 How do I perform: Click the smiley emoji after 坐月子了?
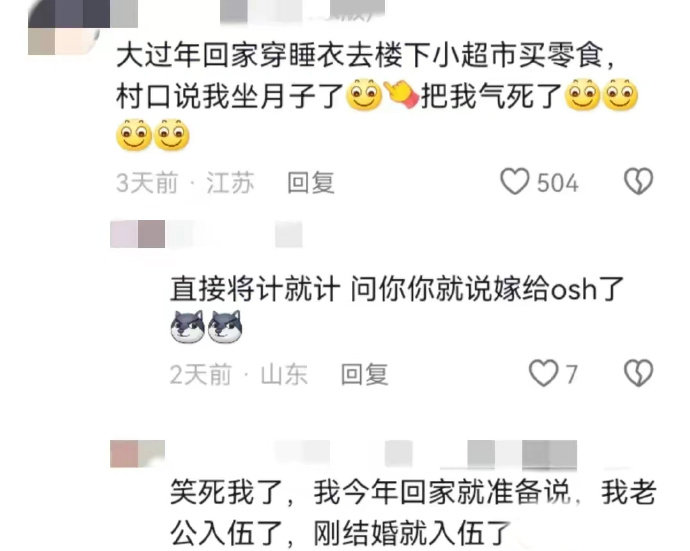(x=364, y=95)
